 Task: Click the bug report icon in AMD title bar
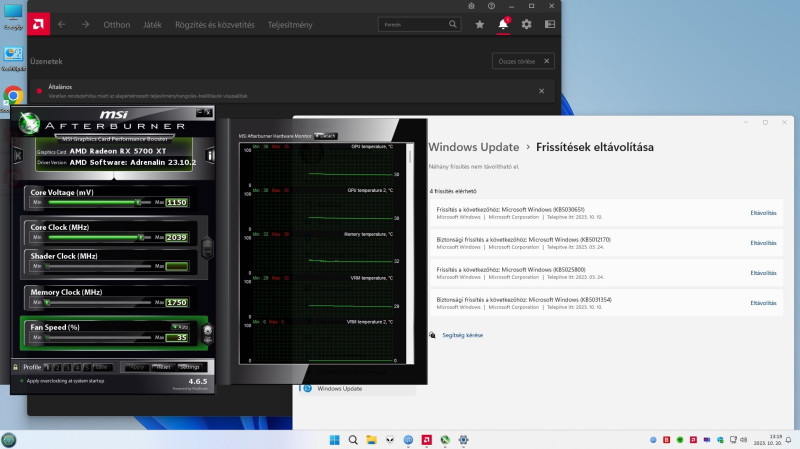point(471,6)
